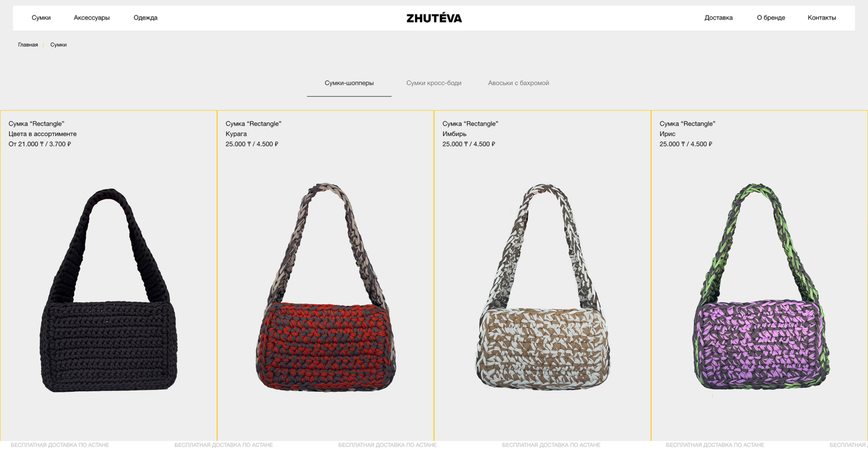Go to the Доставка page
The width and height of the screenshot is (868, 450).
(x=718, y=18)
